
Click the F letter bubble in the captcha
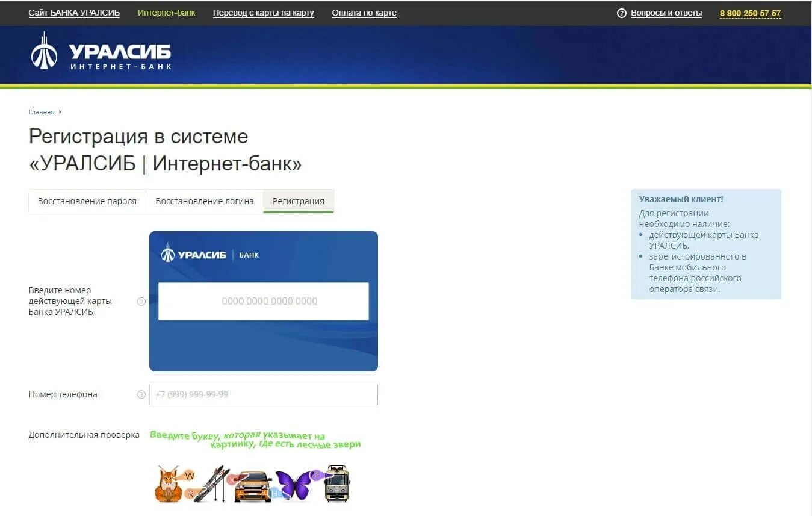(315, 476)
